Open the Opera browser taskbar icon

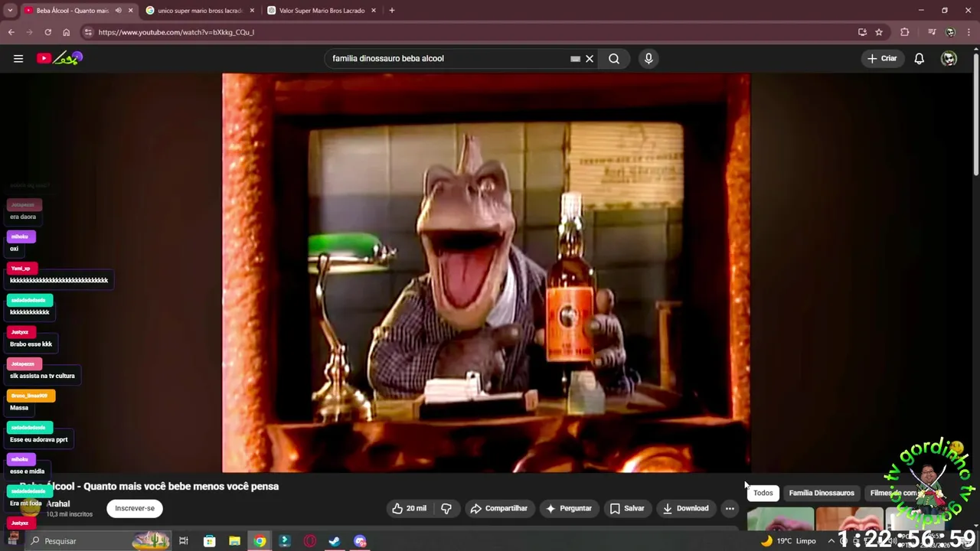click(x=309, y=541)
